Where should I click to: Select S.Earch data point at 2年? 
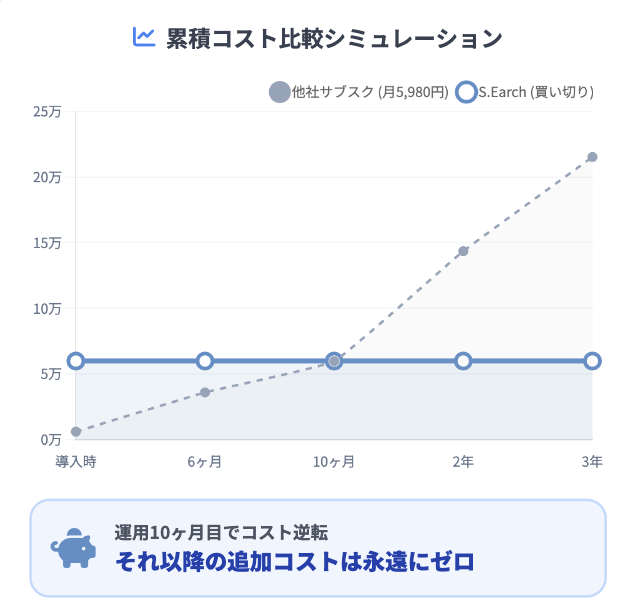[463, 361]
